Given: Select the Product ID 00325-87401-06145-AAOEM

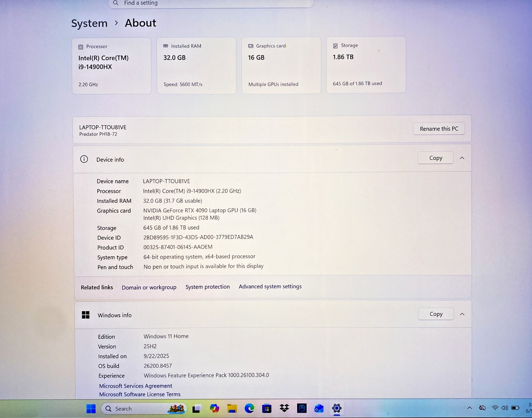Looking at the screenshot, I should [x=178, y=247].
